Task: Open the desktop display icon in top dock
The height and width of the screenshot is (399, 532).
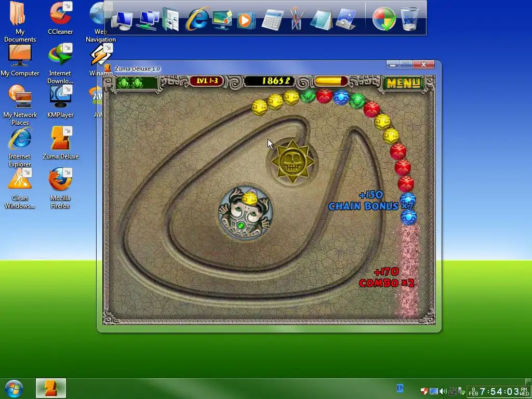Action: (222, 20)
